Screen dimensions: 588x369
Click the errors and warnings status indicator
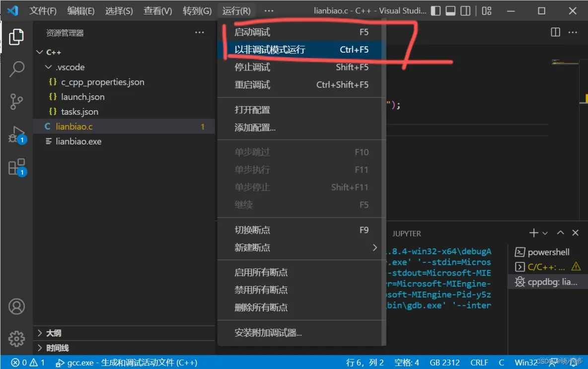tap(28, 363)
